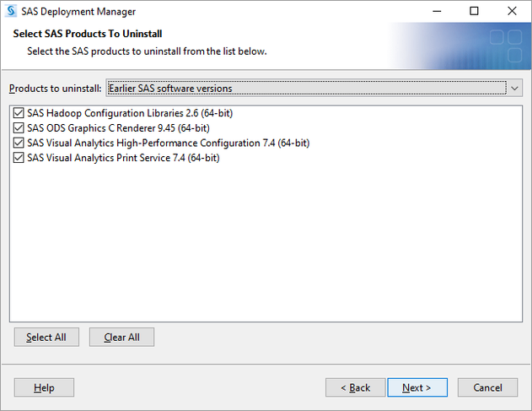Uncheck SAS Hadoop Configuration Libraries 2.6 checkbox
This screenshot has height=411, width=532.
[19, 113]
